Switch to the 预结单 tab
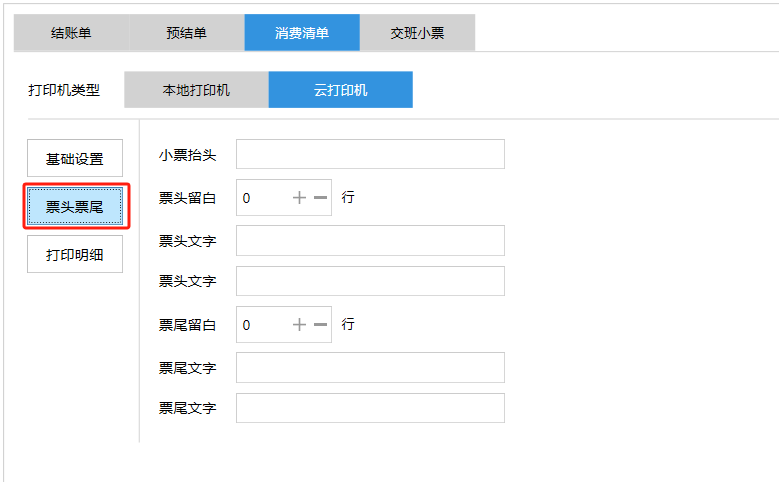 coord(186,33)
